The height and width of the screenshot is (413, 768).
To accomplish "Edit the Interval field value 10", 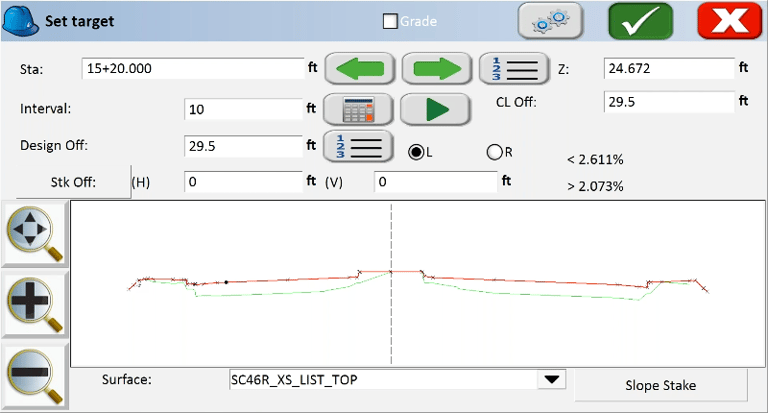I will point(243,109).
